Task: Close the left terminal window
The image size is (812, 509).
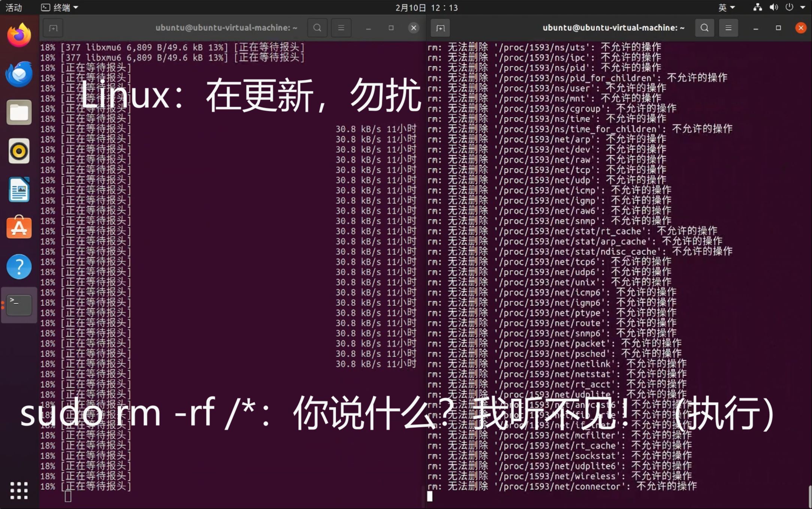Action: click(x=414, y=28)
